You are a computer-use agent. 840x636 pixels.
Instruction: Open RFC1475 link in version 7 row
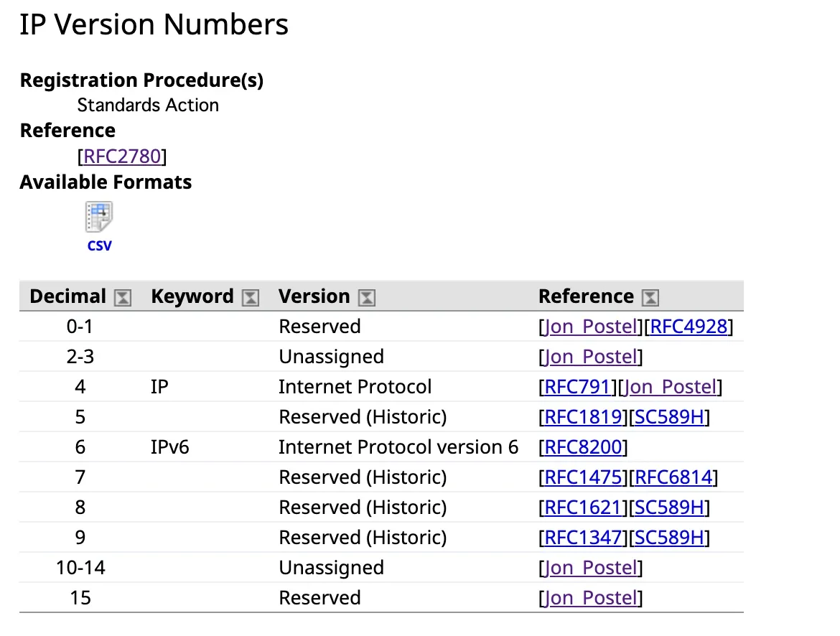click(x=583, y=478)
